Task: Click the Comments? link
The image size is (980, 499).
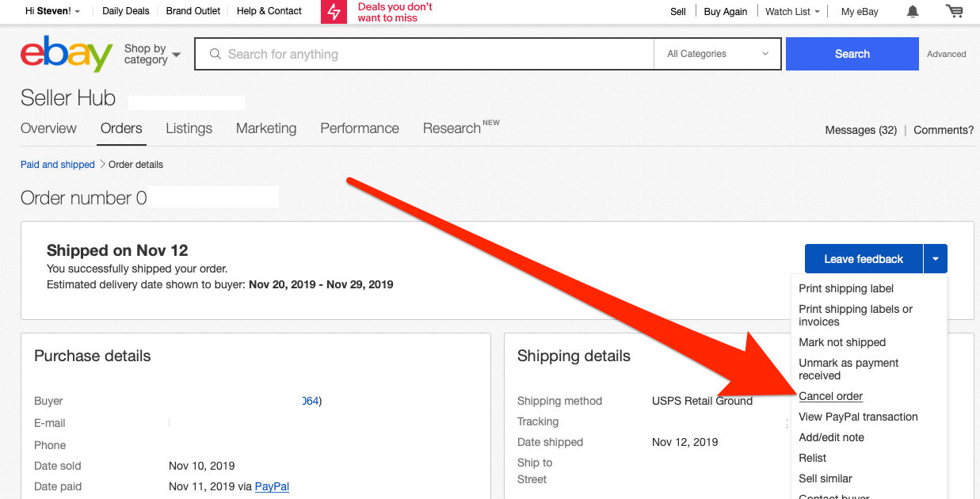Action: click(x=944, y=130)
